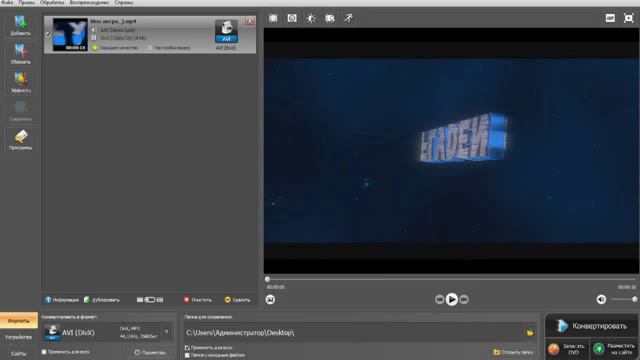Screen dimensions: 640x360
Task: Click the video preview frame
Action: click(x=451, y=151)
